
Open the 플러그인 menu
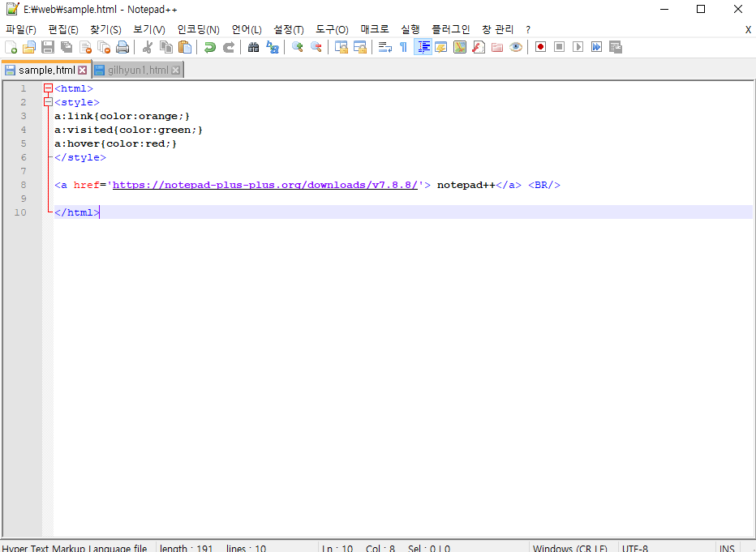pos(451,30)
